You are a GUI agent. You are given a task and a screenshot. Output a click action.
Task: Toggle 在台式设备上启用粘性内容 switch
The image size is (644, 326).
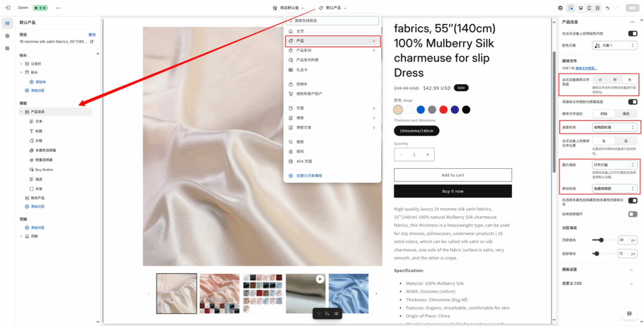click(x=632, y=33)
